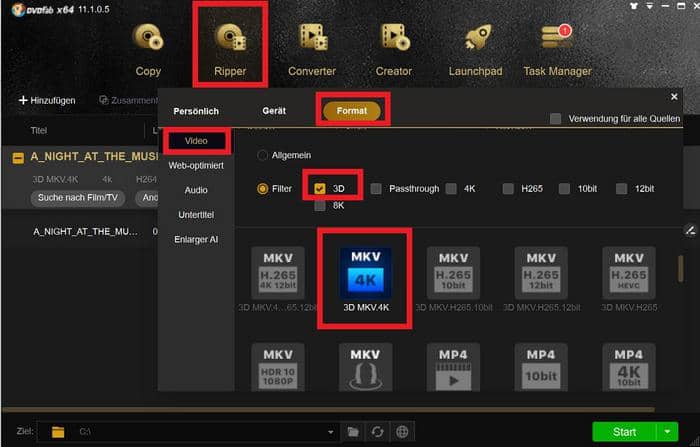This screenshot has height=447, width=700.
Task: Click the open folder icon next to Ziel
Action: click(x=353, y=432)
